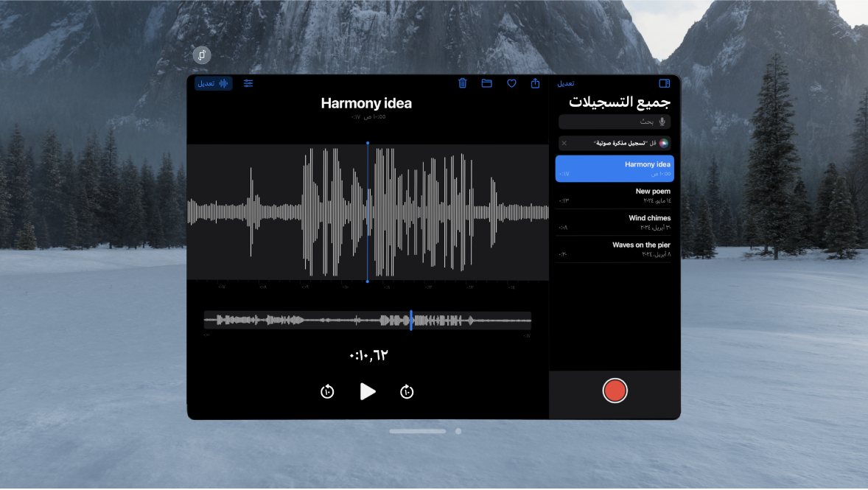The image size is (868, 490).
Task: Mark recording as favorite with heart icon
Action: [x=511, y=83]
